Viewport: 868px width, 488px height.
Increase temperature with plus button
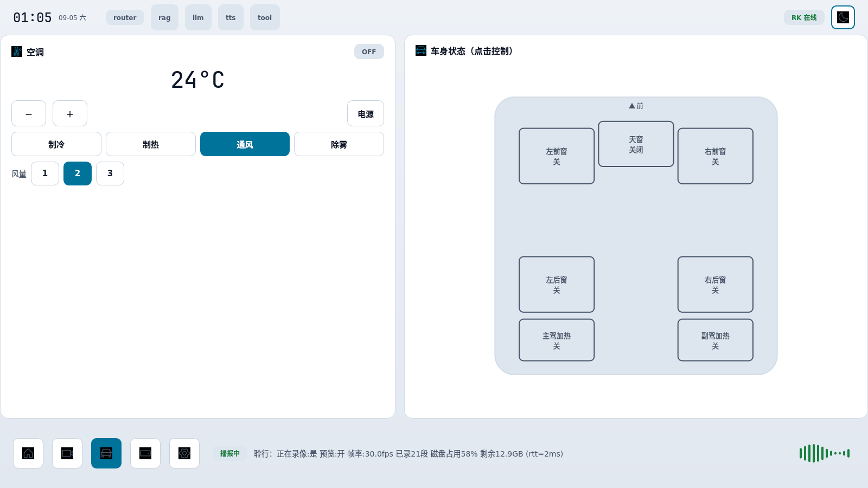[70, 113]
